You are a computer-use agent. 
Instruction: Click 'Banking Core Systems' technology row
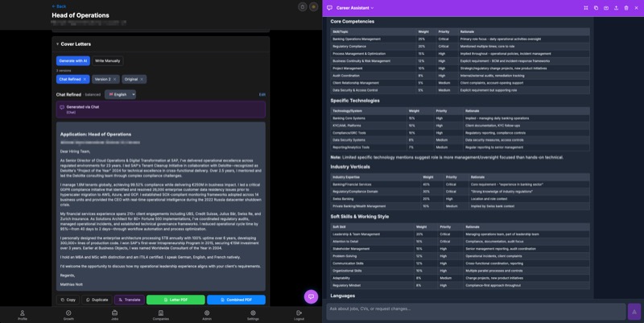click(460, 118)
